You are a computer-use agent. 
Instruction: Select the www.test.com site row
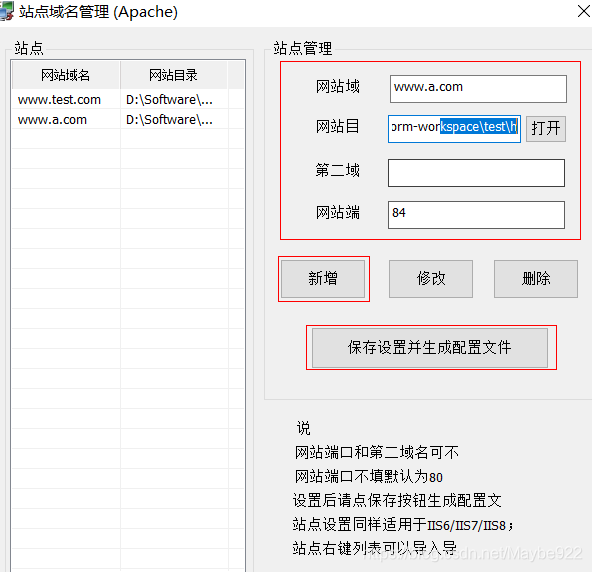pyautogui.click(x=128, y=100)
